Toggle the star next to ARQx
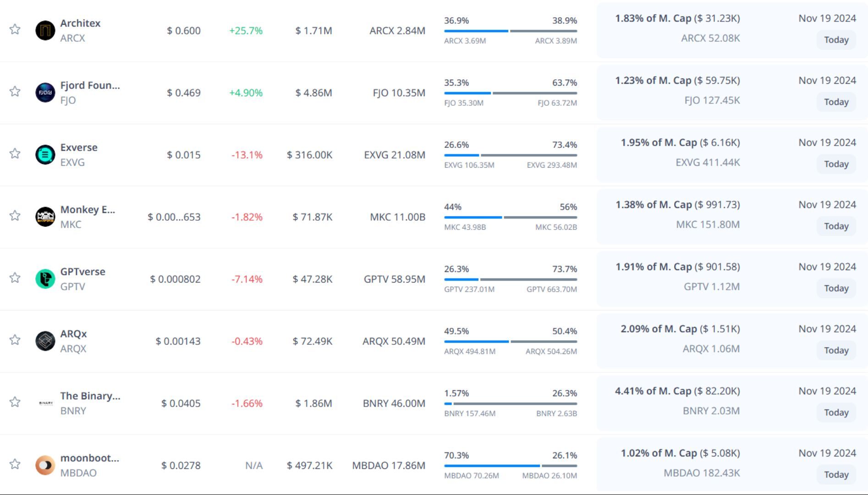The width and height of the screenshot is (868, 495). pos(15,340)
